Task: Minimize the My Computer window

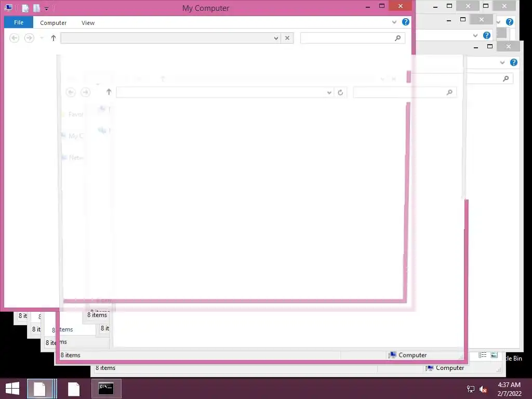Action: pyautogui.click(x=368, y=6)
